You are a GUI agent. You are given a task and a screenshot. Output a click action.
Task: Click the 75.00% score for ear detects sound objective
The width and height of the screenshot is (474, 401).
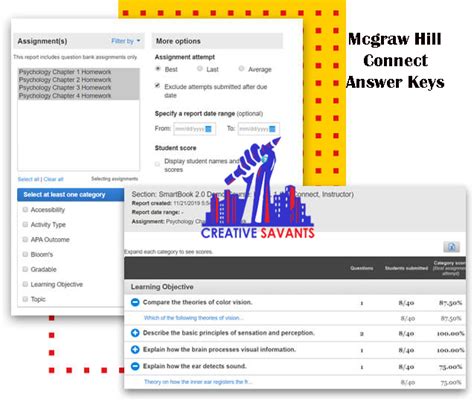[451, 367]
